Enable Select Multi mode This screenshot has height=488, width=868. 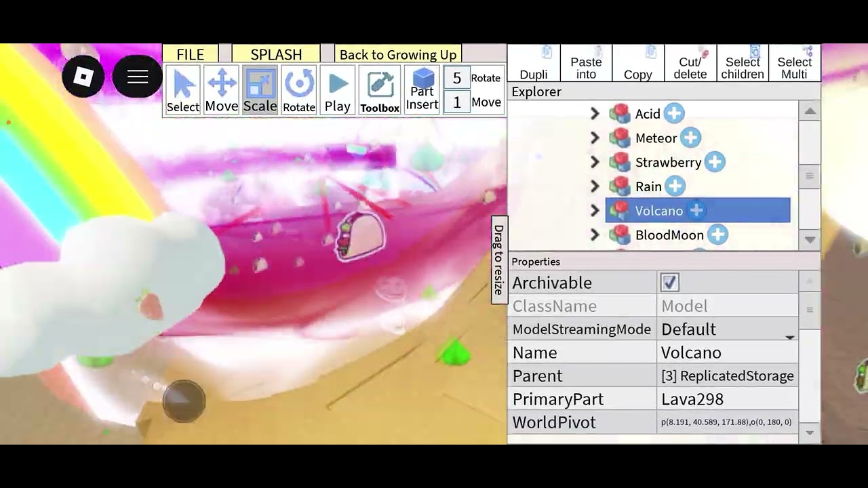[x=794, y=63]
